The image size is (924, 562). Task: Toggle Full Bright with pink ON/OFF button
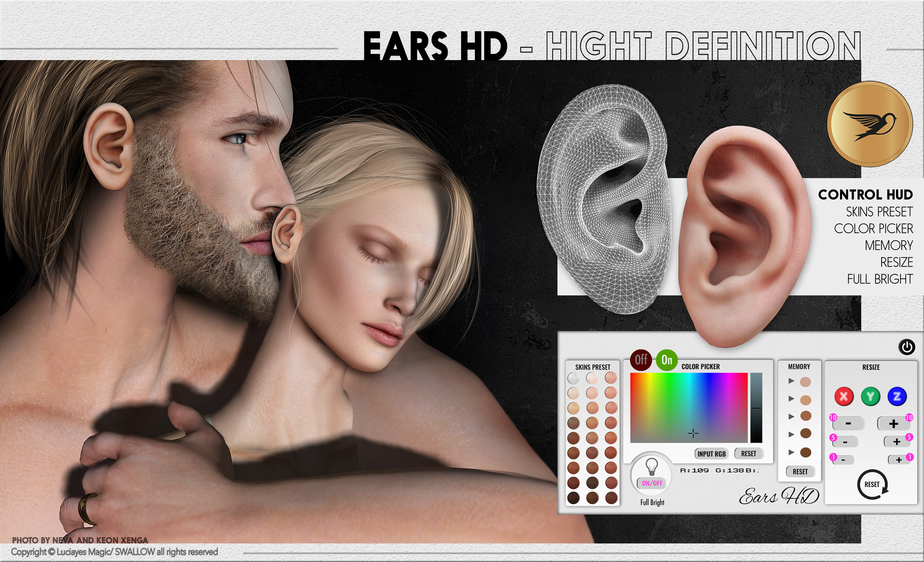tap(652, 483)
